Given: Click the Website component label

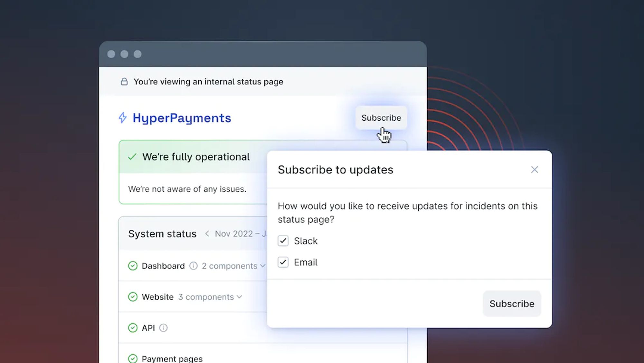Looking at the screenshot, I should [x=157, y=297].
